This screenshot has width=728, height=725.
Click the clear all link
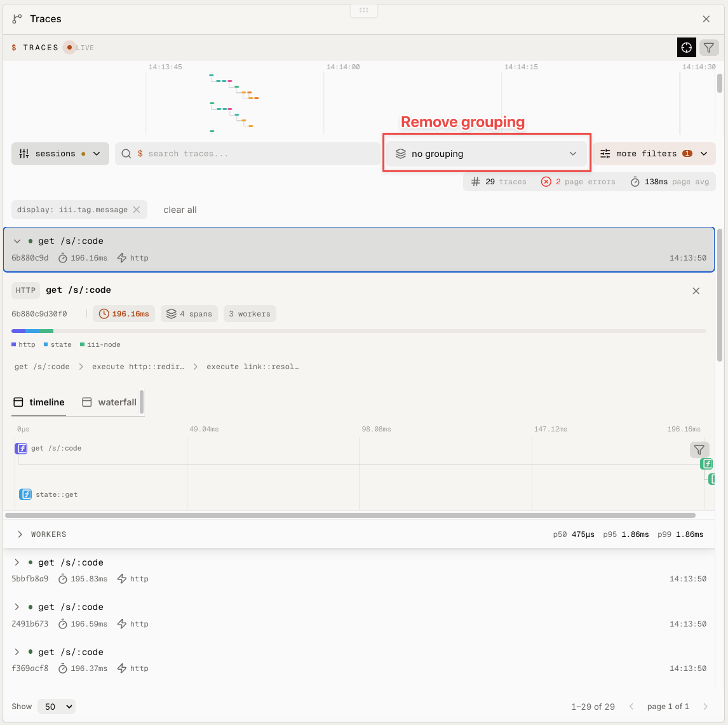click(x=180, y=210)
